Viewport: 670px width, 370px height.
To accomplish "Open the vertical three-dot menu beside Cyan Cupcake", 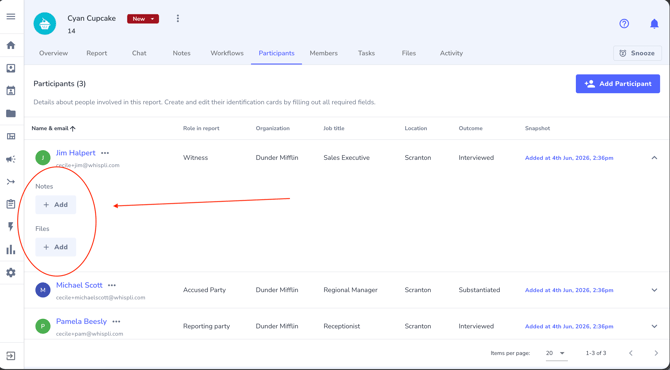I will point(178,18).
